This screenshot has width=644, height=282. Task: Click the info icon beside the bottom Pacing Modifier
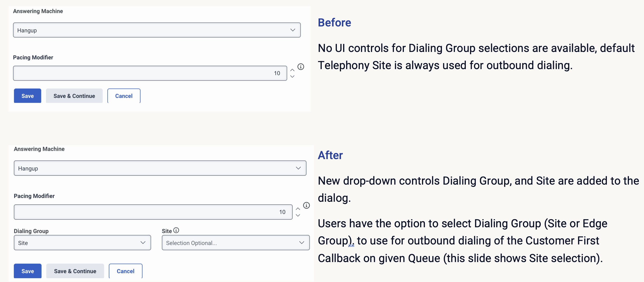(306, 205)
